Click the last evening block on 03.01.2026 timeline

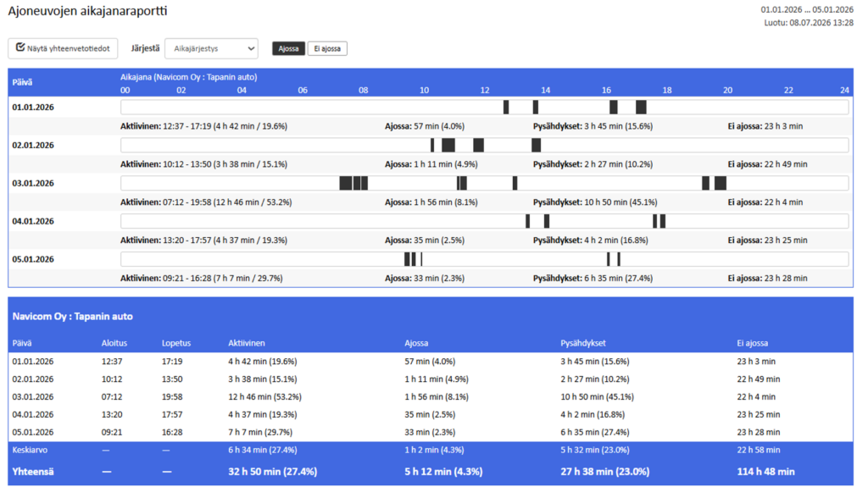point(721,183)
